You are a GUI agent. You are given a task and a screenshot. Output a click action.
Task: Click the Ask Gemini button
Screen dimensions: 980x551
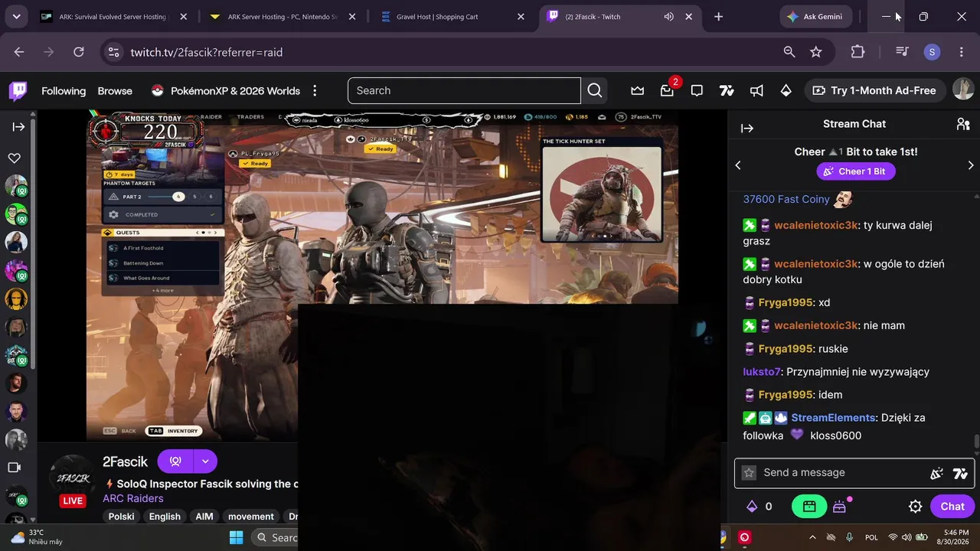pyautogui.click(x=815, y=17)
